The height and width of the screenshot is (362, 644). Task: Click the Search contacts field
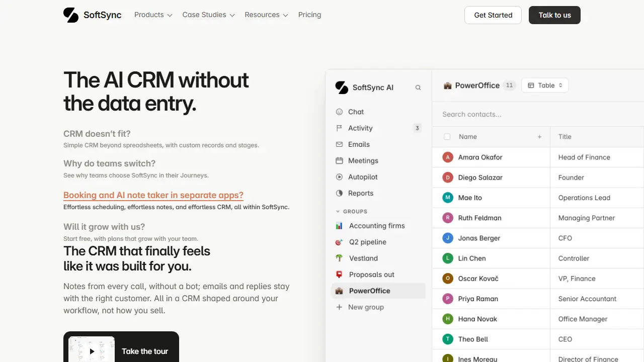pos(538,114)
